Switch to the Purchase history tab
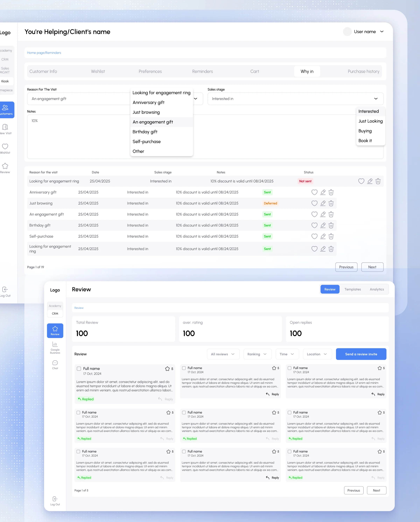Screen dimensions: 420x522 363,71
